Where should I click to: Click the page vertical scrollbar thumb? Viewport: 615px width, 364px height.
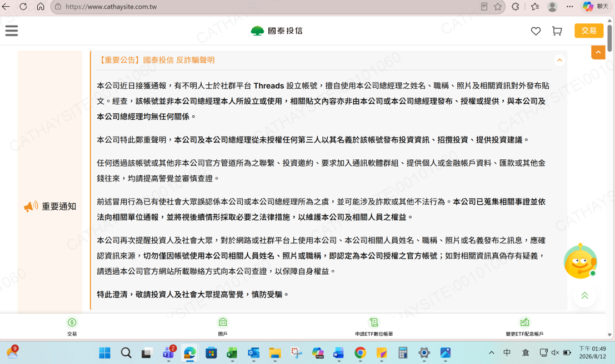(x=609, y=38)
